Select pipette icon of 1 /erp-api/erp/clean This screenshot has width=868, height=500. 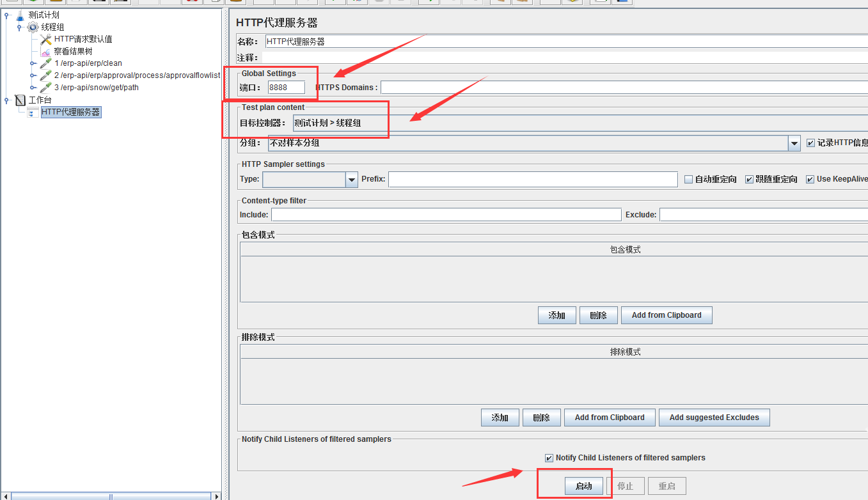pos(45,63)
